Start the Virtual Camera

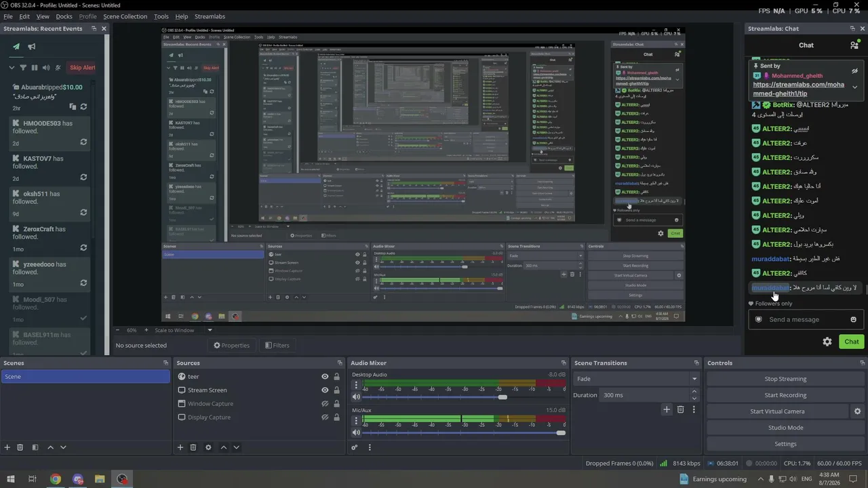[777, 411]
